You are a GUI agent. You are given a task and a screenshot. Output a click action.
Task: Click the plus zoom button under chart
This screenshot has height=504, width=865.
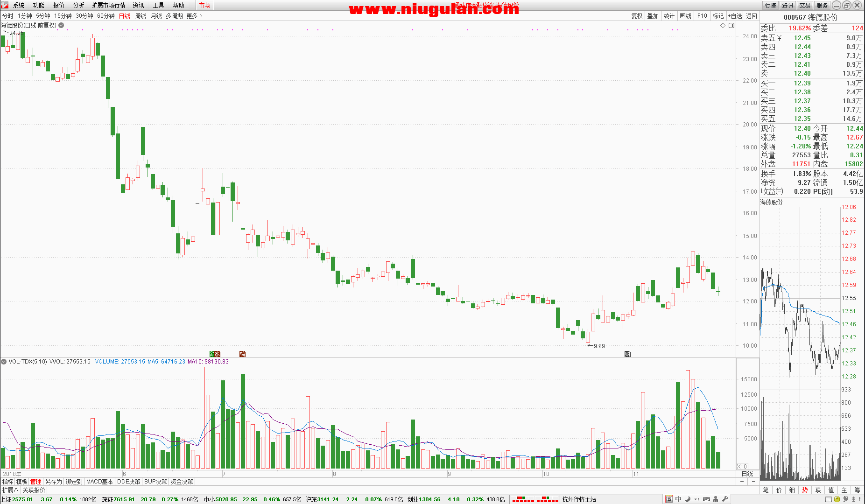coord(742,482)
